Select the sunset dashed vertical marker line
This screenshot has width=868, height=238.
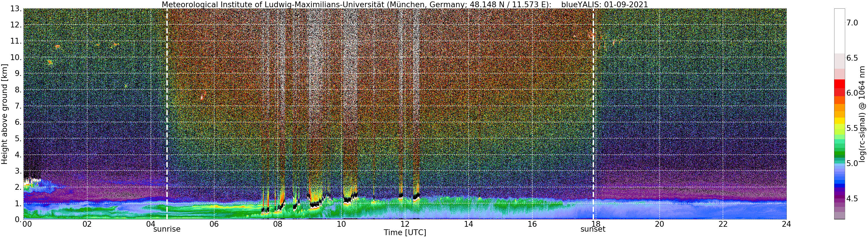593,114
